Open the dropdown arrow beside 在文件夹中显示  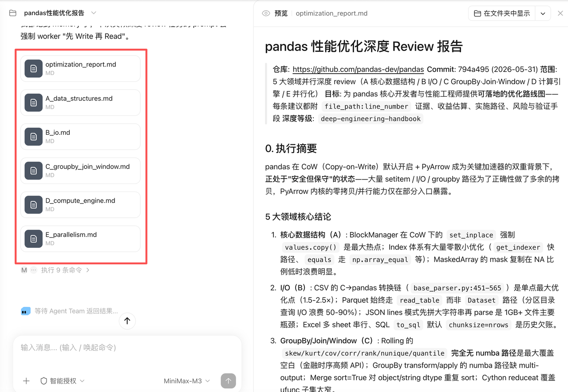543,13
